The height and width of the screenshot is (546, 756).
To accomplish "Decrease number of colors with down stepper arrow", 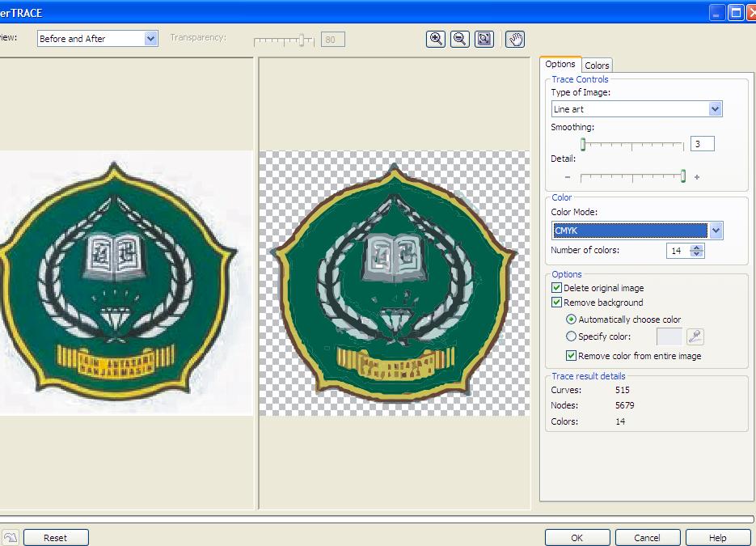I will tap(697, 254).
